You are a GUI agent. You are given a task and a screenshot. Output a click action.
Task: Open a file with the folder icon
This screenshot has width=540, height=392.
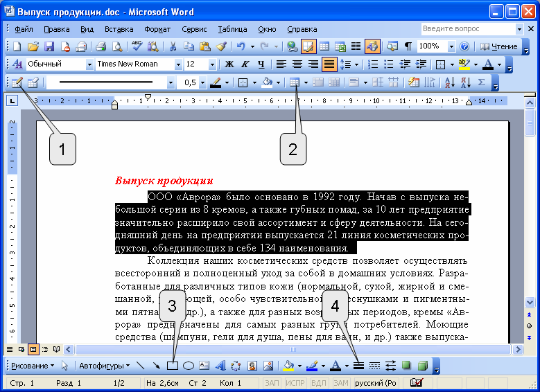click(x=33, y=46)
